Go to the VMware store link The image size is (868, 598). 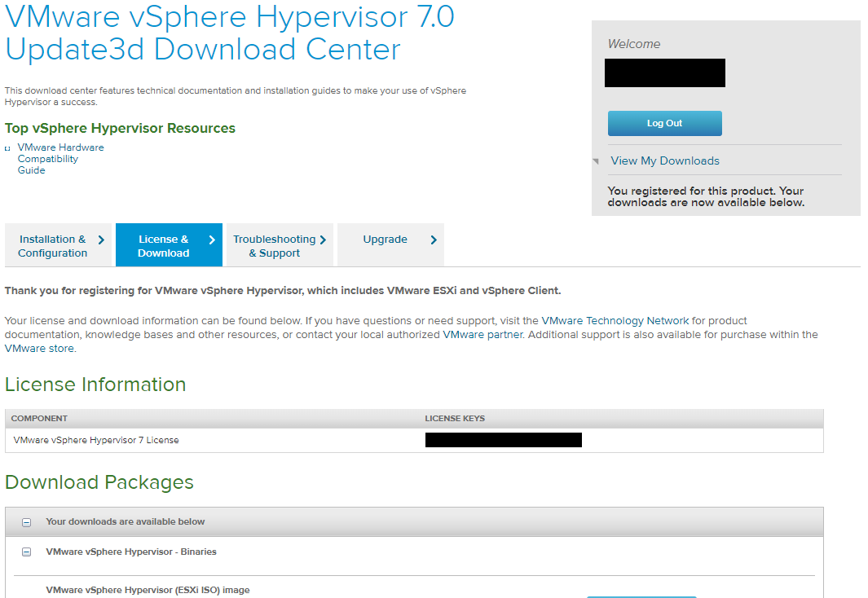[39, 349]
